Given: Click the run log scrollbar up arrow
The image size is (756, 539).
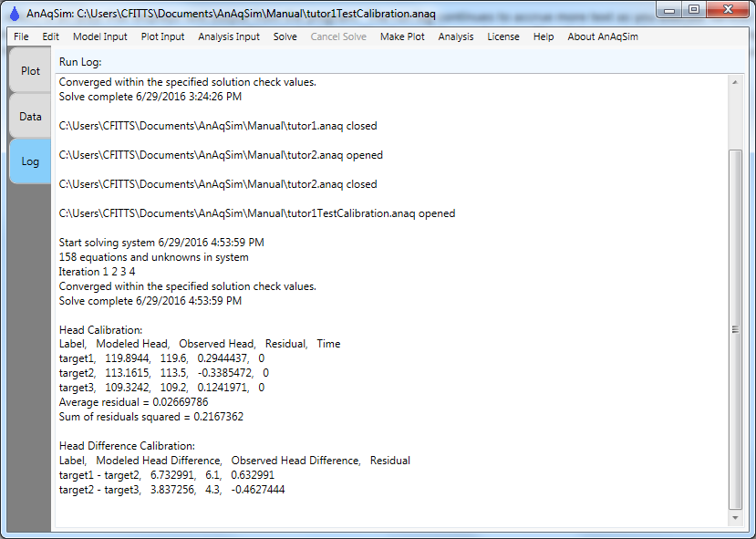Looking at the screenshot, I should click(737, 81).
